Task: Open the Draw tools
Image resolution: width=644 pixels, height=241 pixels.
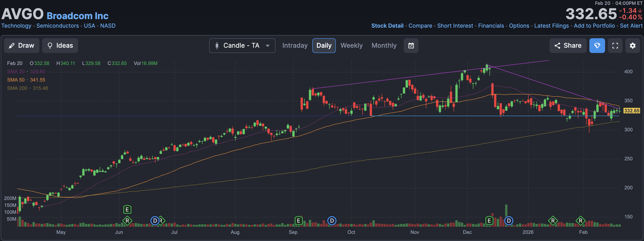Action: (x=21, y=45)
